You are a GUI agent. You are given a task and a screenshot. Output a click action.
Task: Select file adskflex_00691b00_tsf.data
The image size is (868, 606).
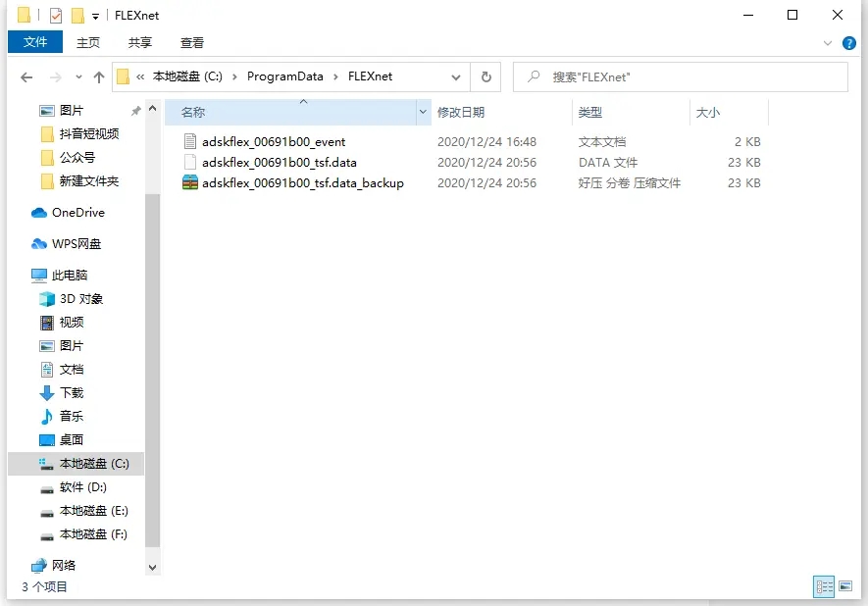coord(279,162)
